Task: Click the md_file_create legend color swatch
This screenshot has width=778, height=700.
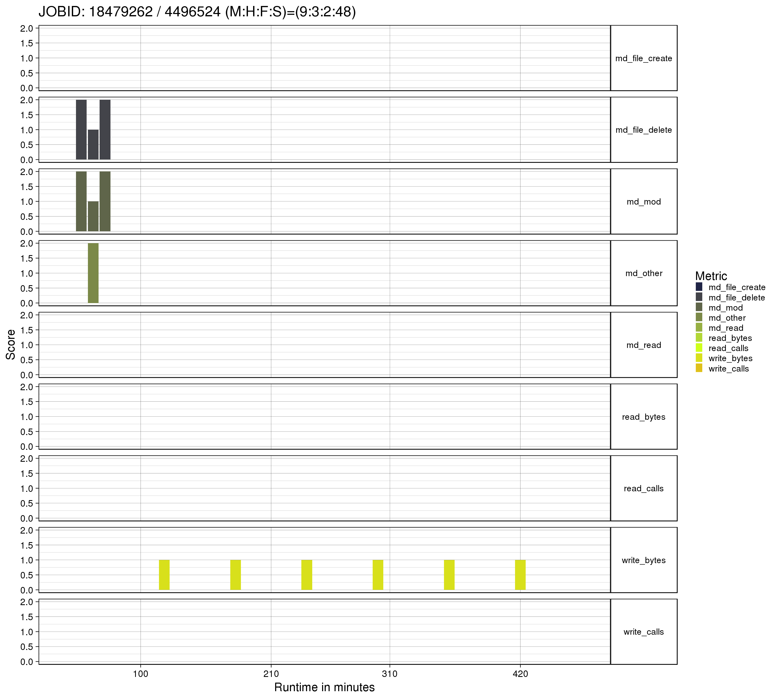Action: 699,287
